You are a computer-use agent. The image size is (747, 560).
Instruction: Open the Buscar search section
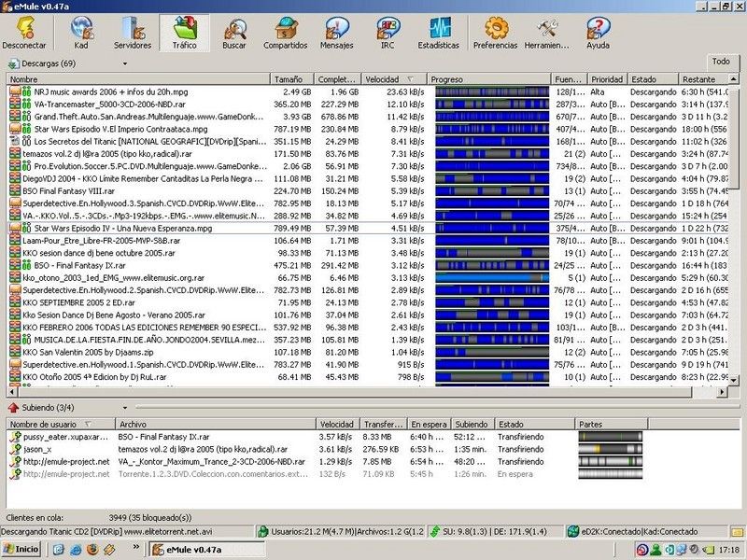234,33
